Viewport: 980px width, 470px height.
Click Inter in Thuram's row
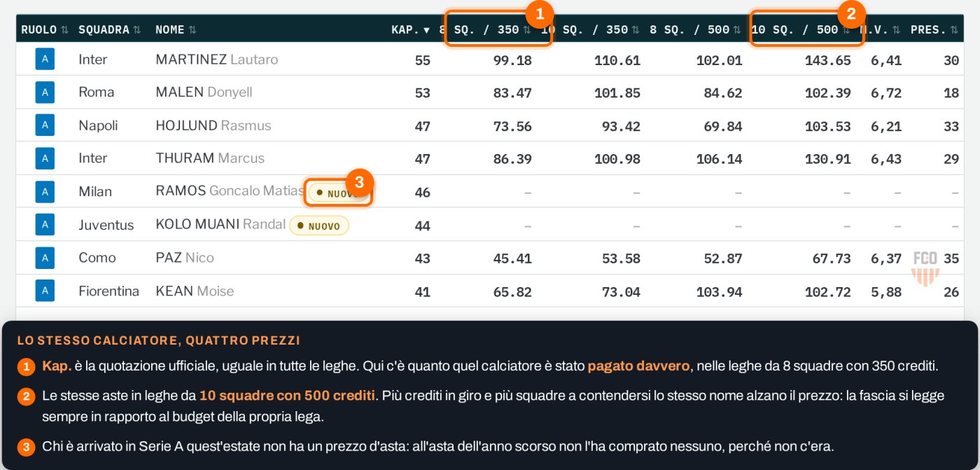(93, 158)
